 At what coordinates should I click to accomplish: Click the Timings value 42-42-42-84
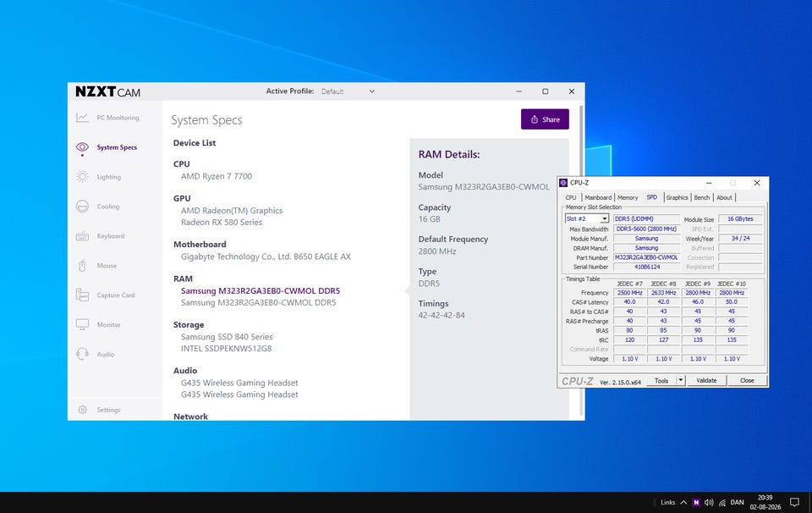(442, 315)
